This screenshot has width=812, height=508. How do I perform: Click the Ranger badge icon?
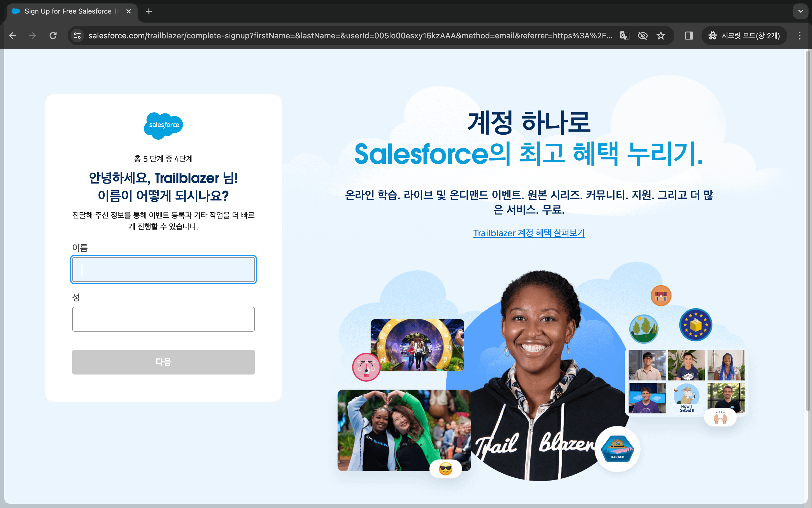point(617,449)
